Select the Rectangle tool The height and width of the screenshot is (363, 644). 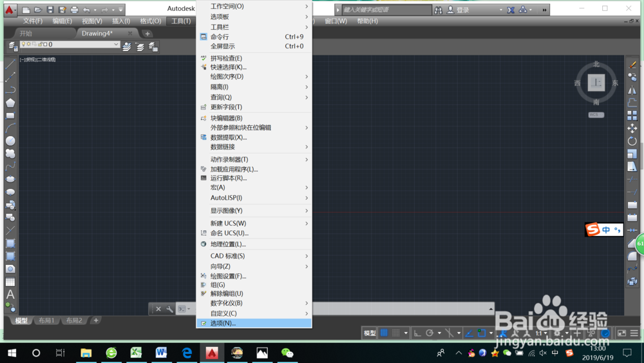coord(10,115)
